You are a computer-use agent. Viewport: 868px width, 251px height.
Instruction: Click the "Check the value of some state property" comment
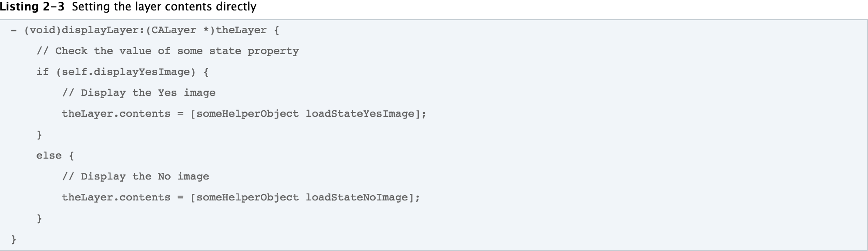(168, 51)
